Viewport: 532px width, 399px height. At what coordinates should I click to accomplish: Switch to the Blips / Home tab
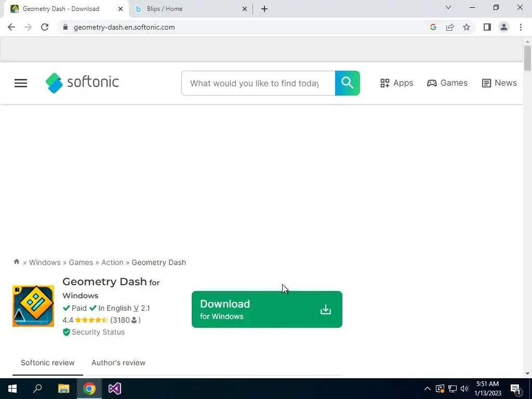pos(190,9)
